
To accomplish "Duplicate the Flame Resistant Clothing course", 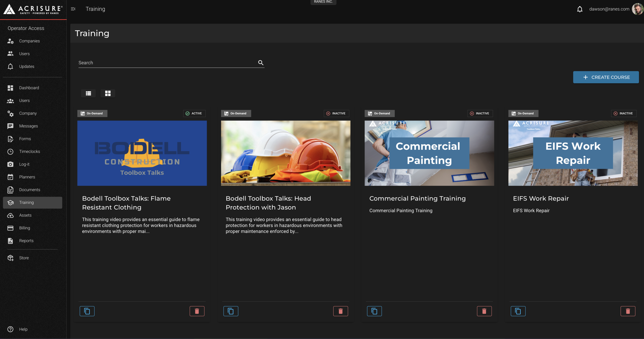I will [x=87, y=311].
